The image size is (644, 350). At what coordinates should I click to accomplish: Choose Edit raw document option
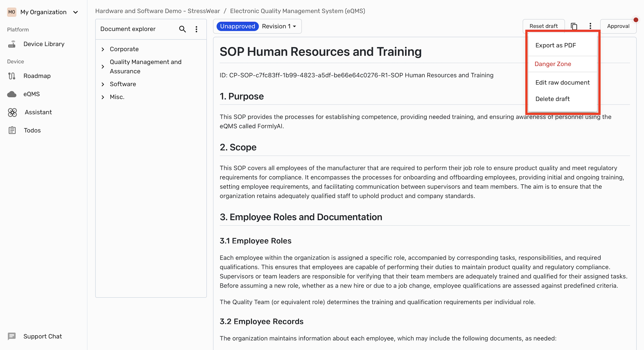coord(562,82)
